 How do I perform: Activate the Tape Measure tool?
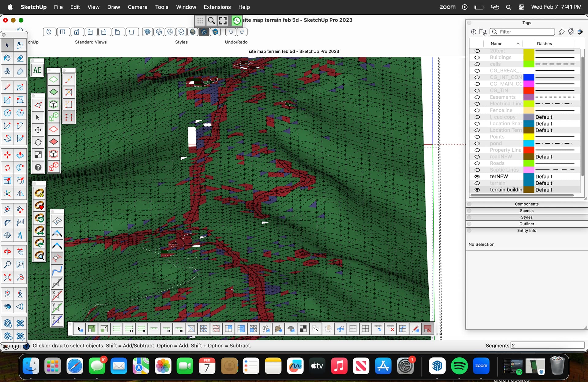click(7, 209)
